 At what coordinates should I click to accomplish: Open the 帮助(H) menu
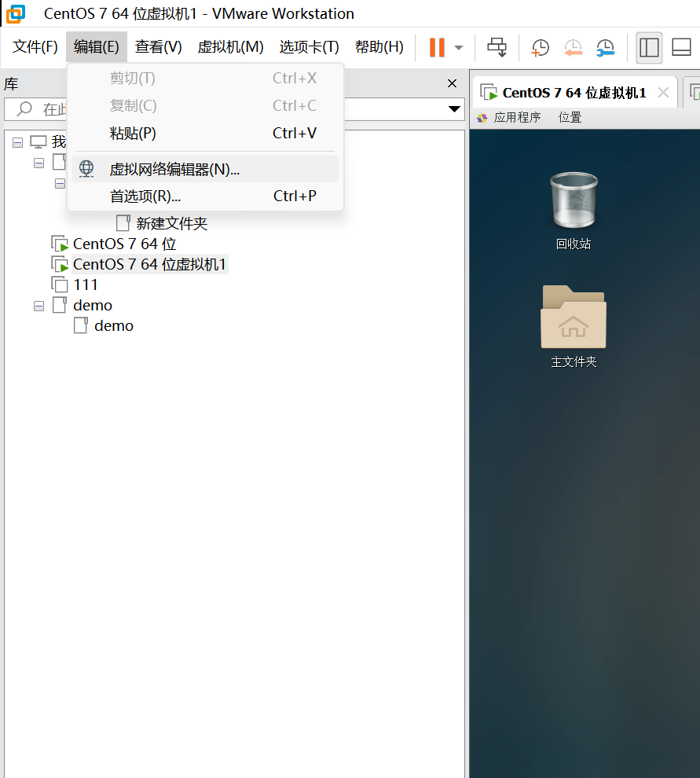379,46
